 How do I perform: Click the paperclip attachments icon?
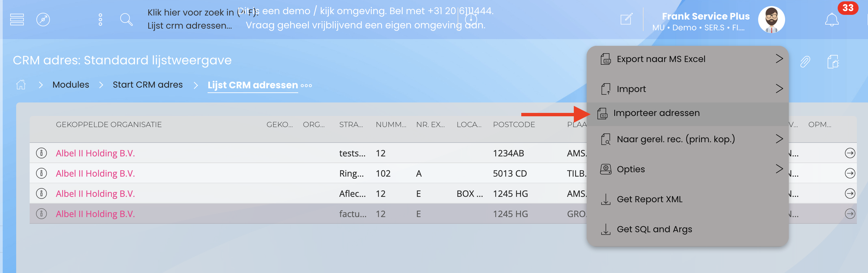click(805, 62)
